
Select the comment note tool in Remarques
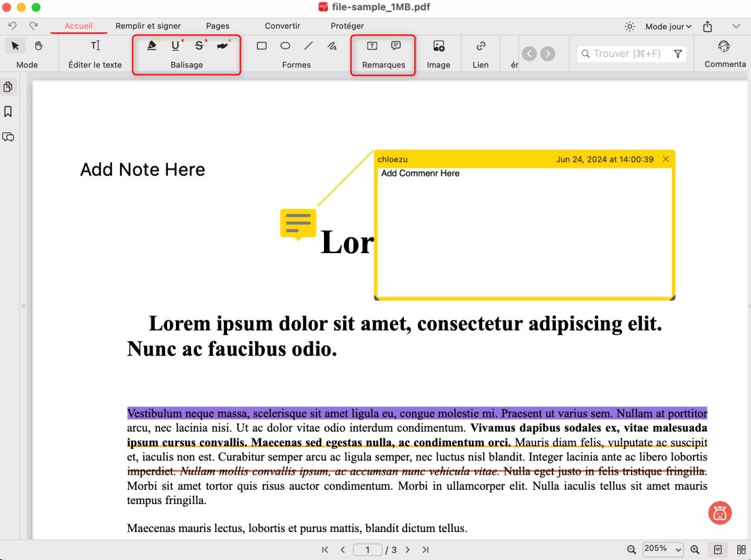pos(396,46)
